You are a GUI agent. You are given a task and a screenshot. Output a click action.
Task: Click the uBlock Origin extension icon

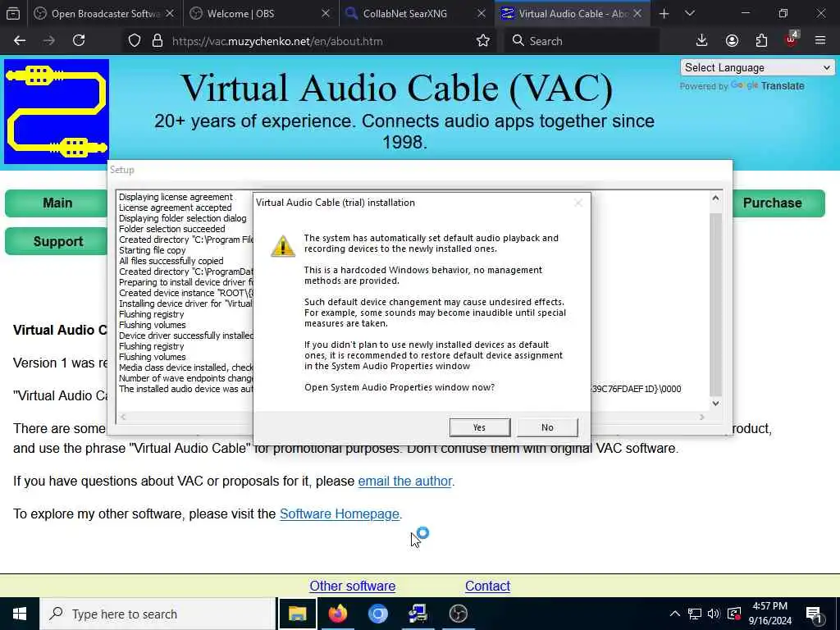pyautogui.click(x=791, y=39)
